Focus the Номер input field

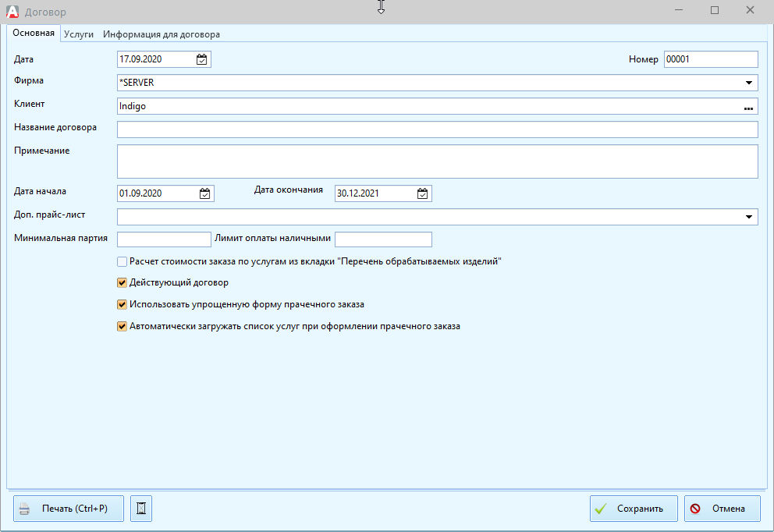pos(711,59)
